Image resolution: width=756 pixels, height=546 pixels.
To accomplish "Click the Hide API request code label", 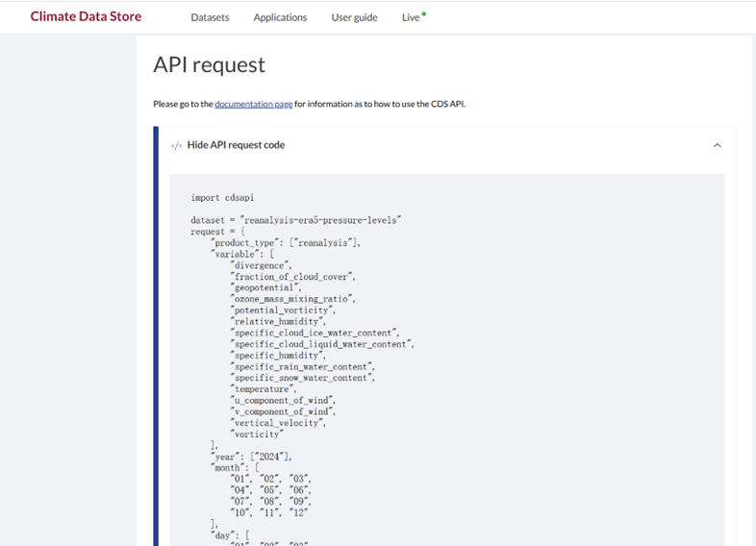I will click(236, 145).
